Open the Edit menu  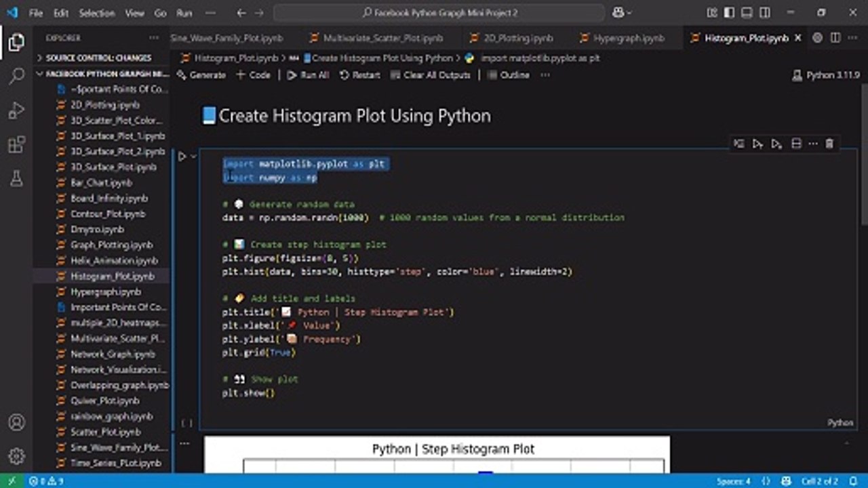point(61,13)
